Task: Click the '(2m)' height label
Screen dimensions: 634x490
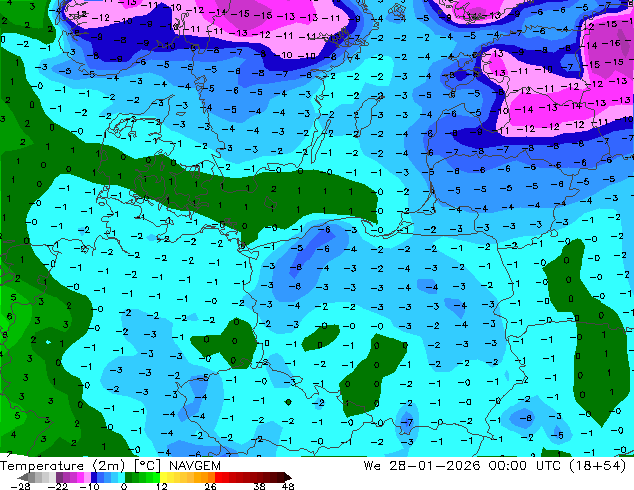Action: (110, 466)
